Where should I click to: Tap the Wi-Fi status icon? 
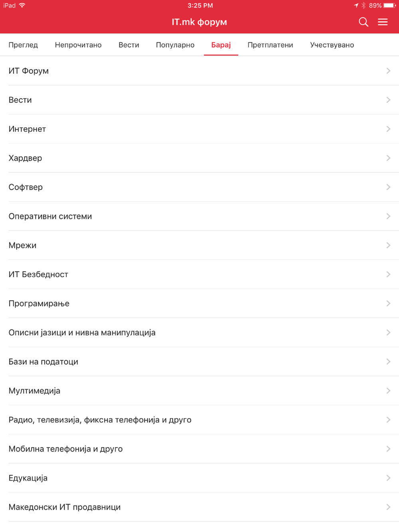click(22, 5)
